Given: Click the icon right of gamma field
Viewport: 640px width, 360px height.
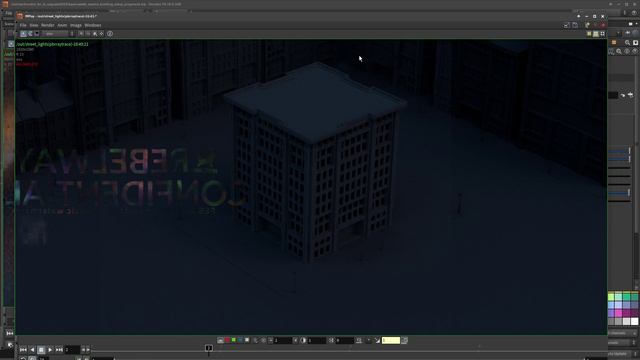Looking at the screenshot, I should (404, 340).
